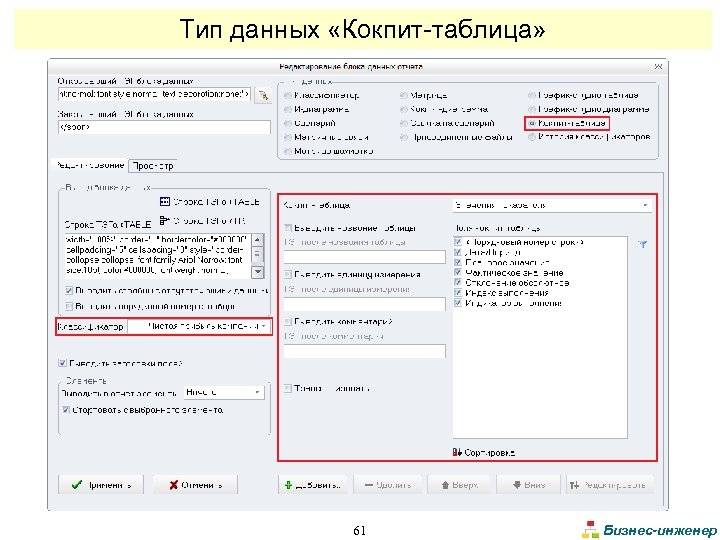
Task: Uncheck the Отклонение абсолютное field checkbox
Action: (457, 282)
